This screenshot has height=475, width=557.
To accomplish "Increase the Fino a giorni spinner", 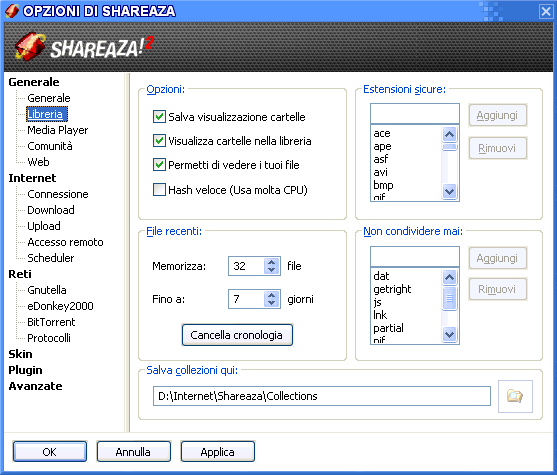I will point(272,295).
